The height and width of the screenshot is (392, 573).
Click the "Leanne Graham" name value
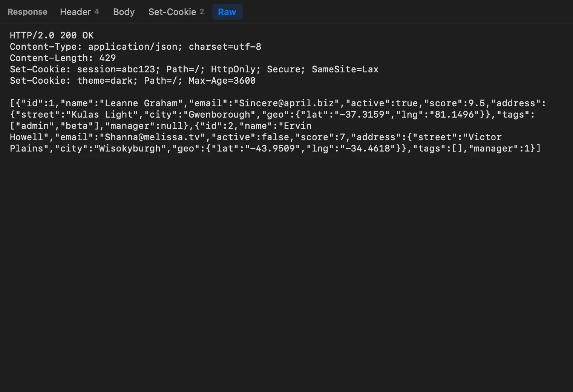click(141, 103)
